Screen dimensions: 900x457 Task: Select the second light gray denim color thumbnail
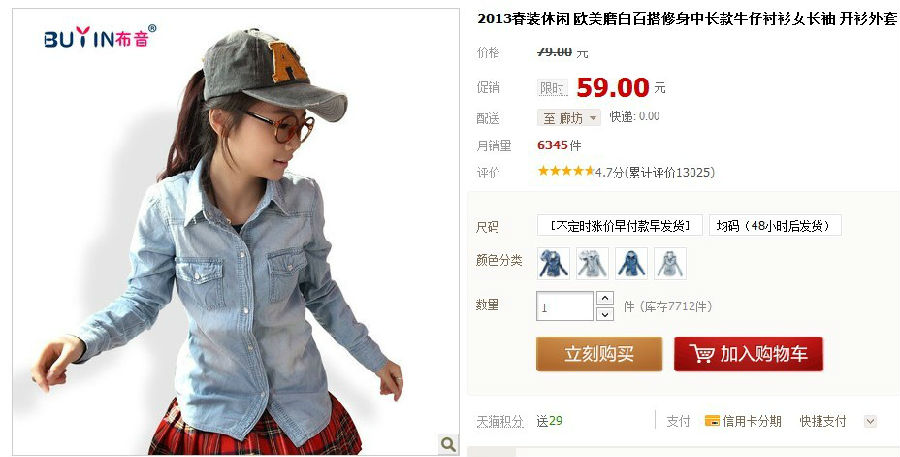(x=592, y=263)
